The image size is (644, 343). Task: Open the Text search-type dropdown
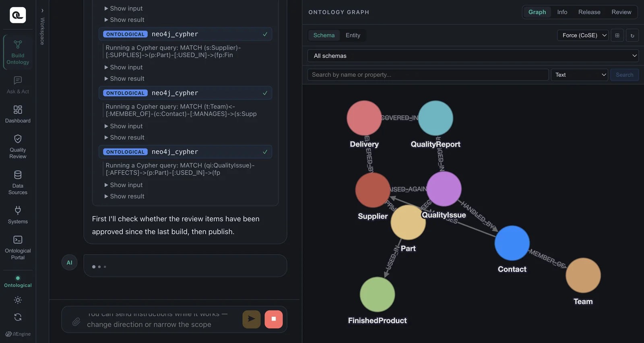(579, 75)
